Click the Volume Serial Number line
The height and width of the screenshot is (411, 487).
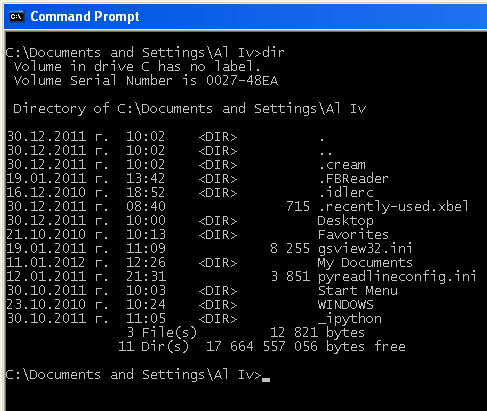coord(146,81)
